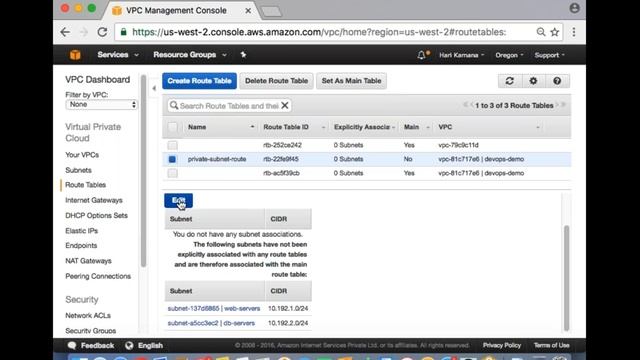640x360 pixels.
Task: Click the globe icon beside English
Action: click(x=129, y=345)
